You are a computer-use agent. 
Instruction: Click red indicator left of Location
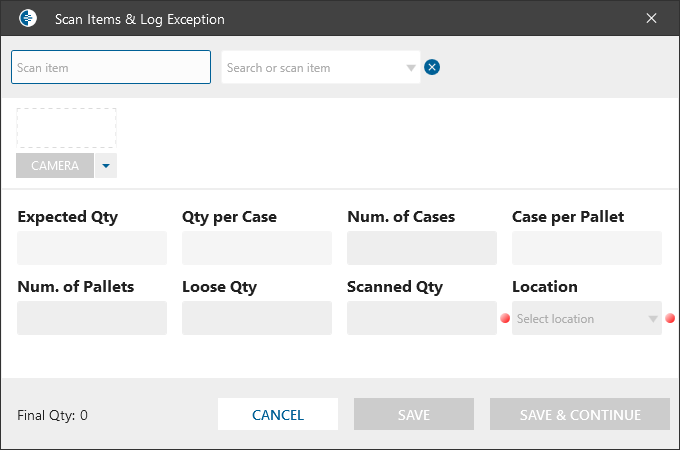[505, 319]
